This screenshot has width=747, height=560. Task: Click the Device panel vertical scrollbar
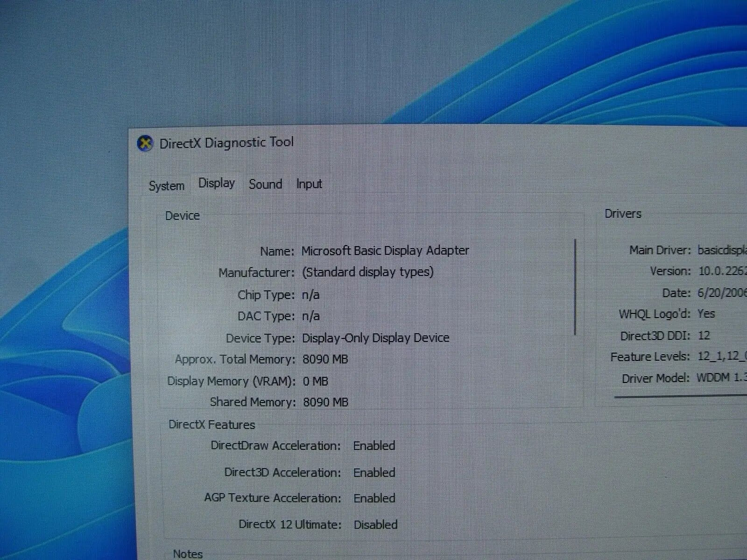[575, 287]
